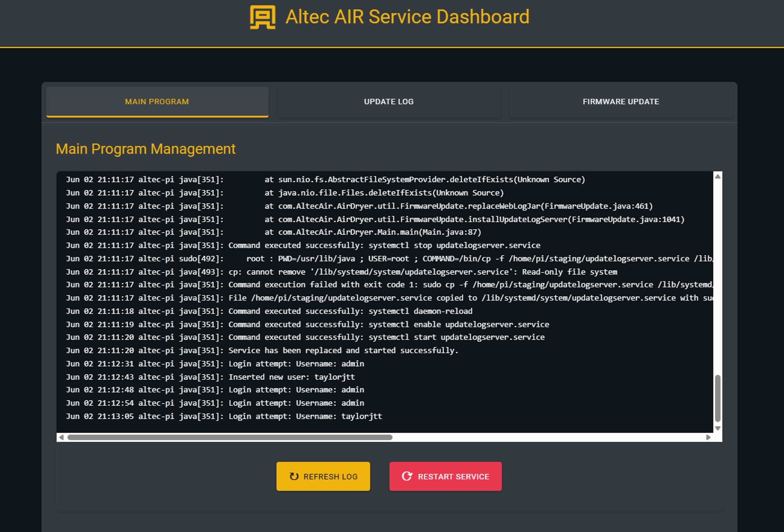Switch to the Main Program tab

click(157, 102)
